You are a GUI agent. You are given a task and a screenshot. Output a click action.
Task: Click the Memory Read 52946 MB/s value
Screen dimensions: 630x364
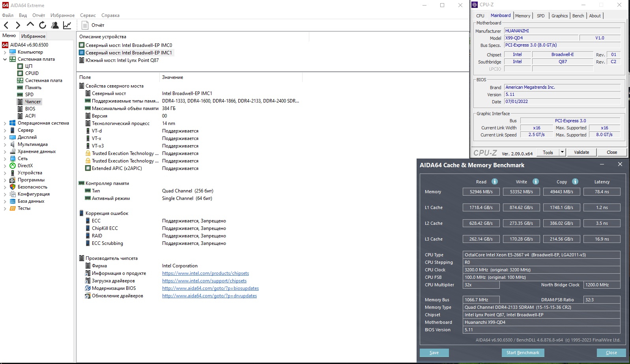click(481, 192)
